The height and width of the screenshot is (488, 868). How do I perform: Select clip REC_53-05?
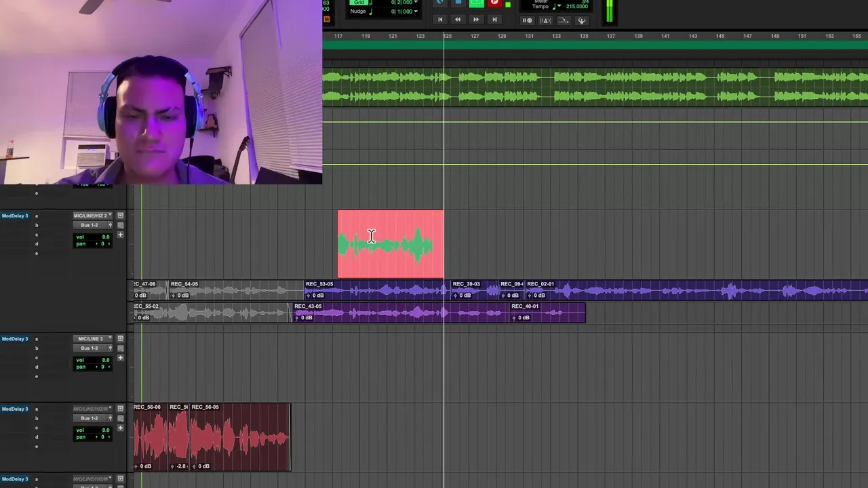pyautogui.click(x=376, y=290)
